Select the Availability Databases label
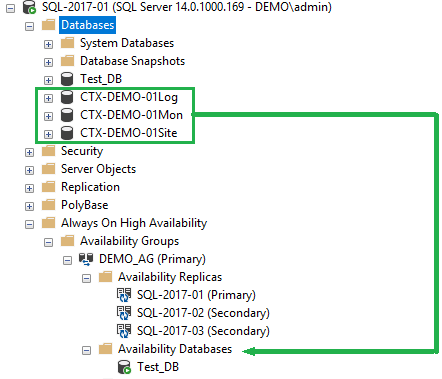Image resolution: width=442 pixels, height=379 pixels. point(175,349)
